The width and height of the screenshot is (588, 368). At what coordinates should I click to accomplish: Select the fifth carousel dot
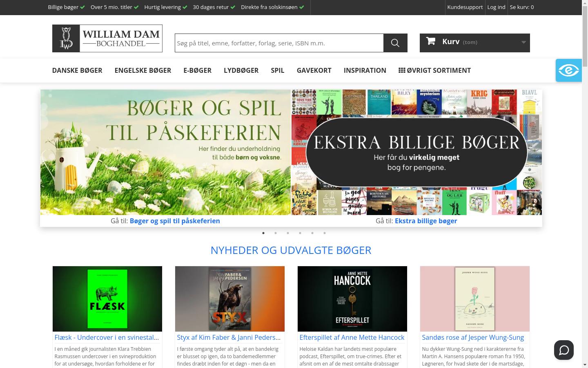312,233
